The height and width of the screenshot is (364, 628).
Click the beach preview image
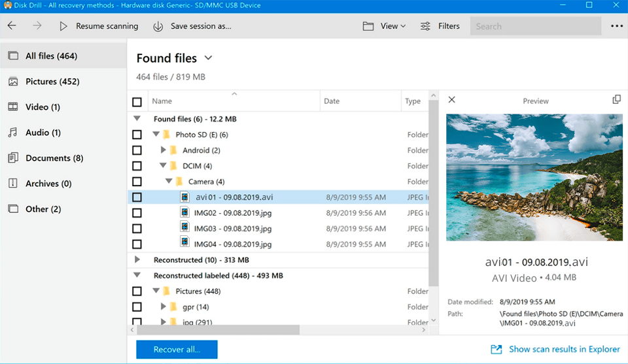pyautogui.click(x=534, y=178)
